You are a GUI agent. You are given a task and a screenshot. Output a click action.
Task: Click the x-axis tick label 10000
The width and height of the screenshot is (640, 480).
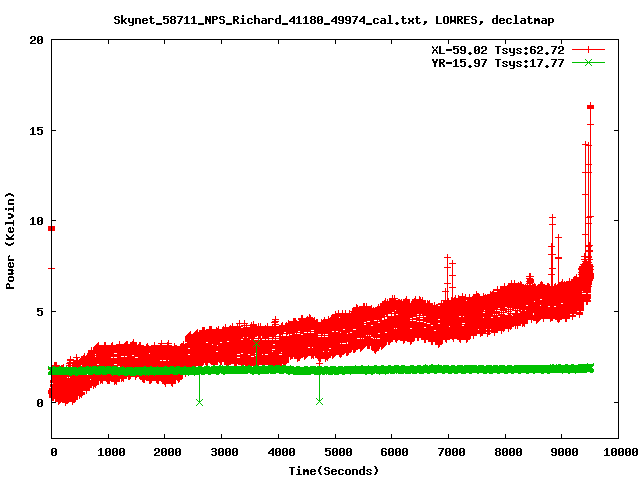(621, 452)
